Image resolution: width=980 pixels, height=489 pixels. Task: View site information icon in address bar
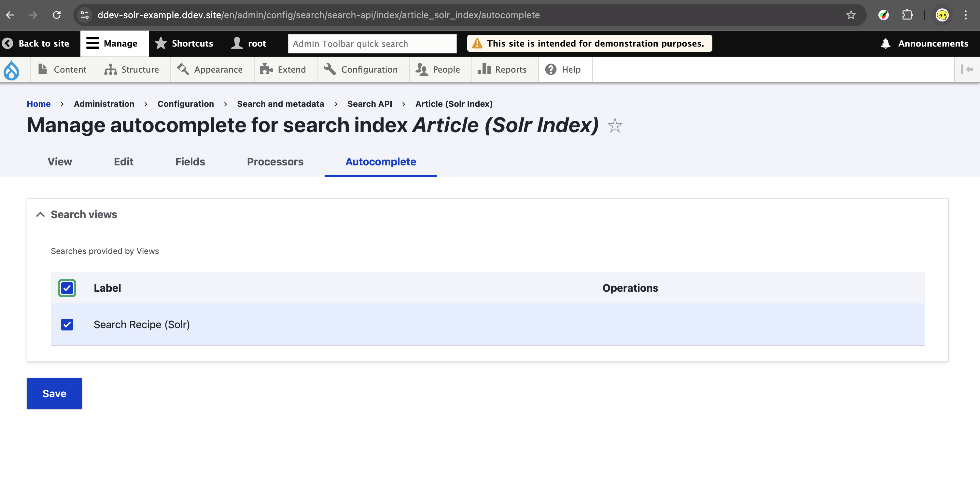click(x=84, y=15)
